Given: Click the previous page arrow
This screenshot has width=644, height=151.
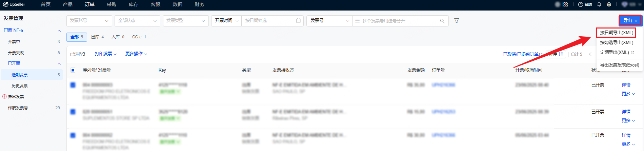Looking at the screenshot, I should pyautogui.click(x=590, y=54).
